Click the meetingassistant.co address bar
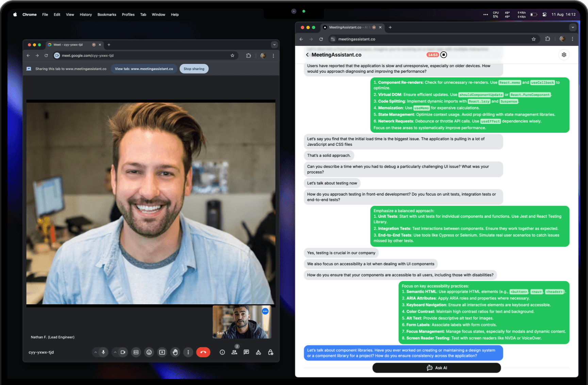The width and height of the screenshot is (588, 385). (x=434, y=39)
